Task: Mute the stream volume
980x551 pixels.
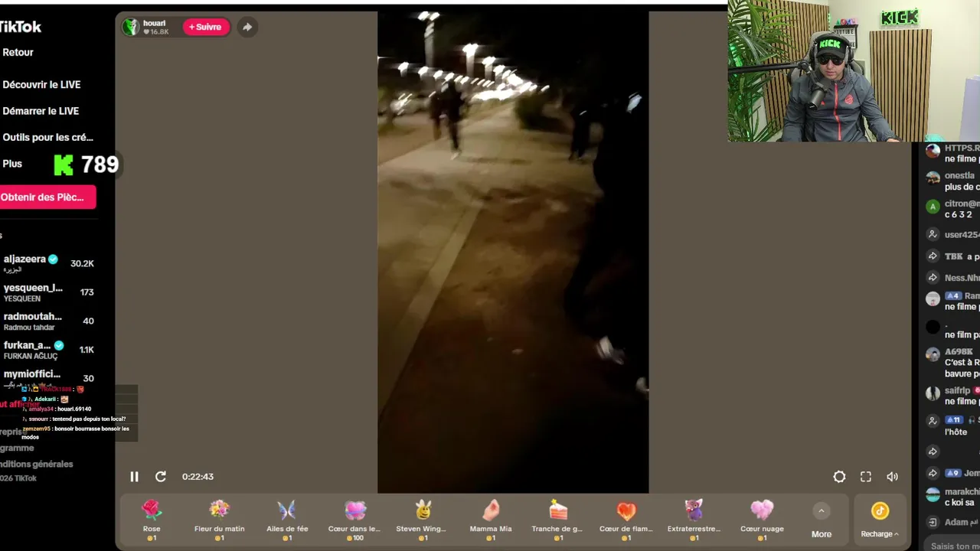Action: click(x=892, y=477)
